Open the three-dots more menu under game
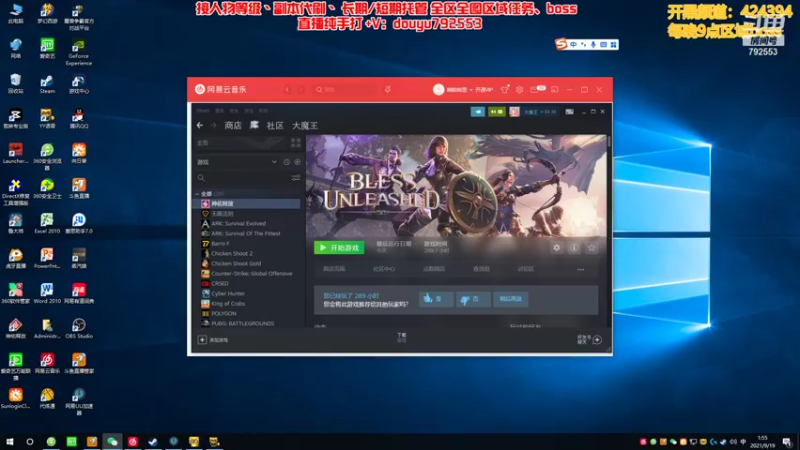Viewport: 800px width, 450px height. [x=581, y=269]
